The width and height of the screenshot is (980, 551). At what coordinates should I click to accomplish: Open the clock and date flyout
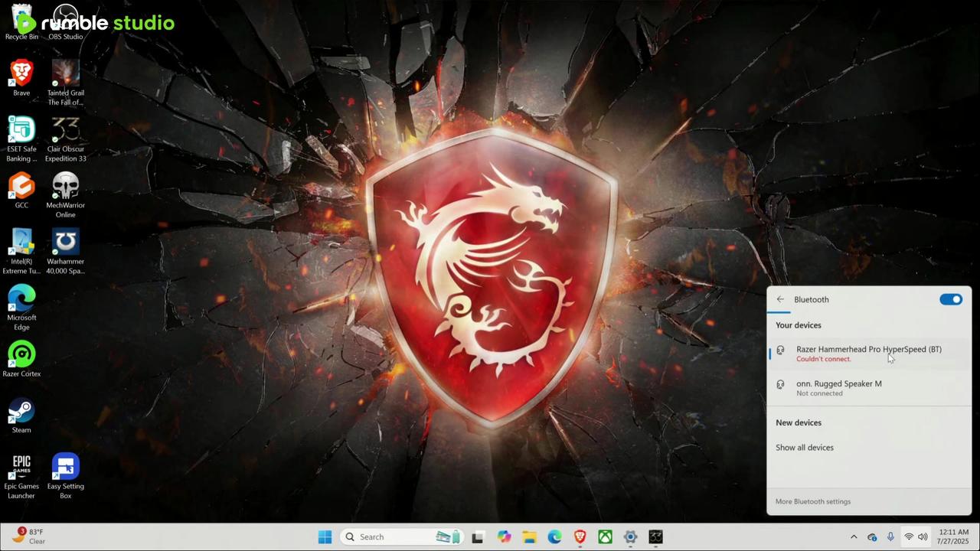point(953,536)
